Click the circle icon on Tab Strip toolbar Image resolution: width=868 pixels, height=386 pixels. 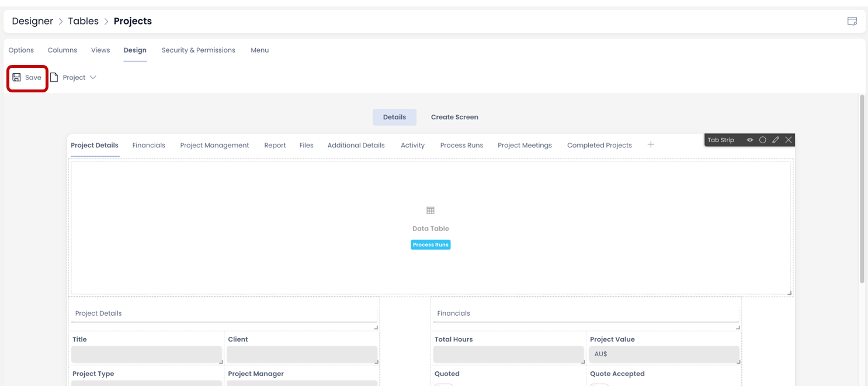pyautogui.click(x=763, y=140)
